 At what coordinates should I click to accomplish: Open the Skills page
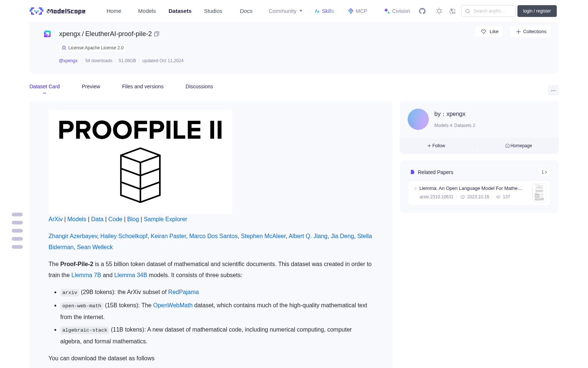tap(325, 11)
